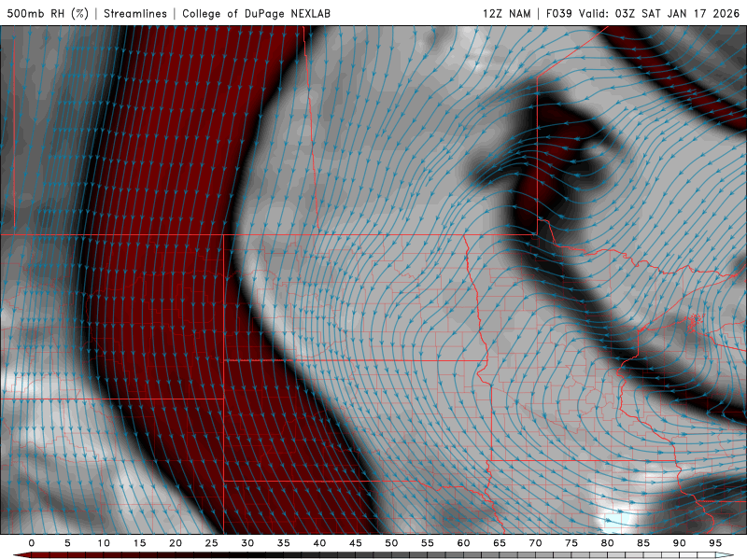
Task: Click the "F039" forecast hour text
Action: pos(558,13)
